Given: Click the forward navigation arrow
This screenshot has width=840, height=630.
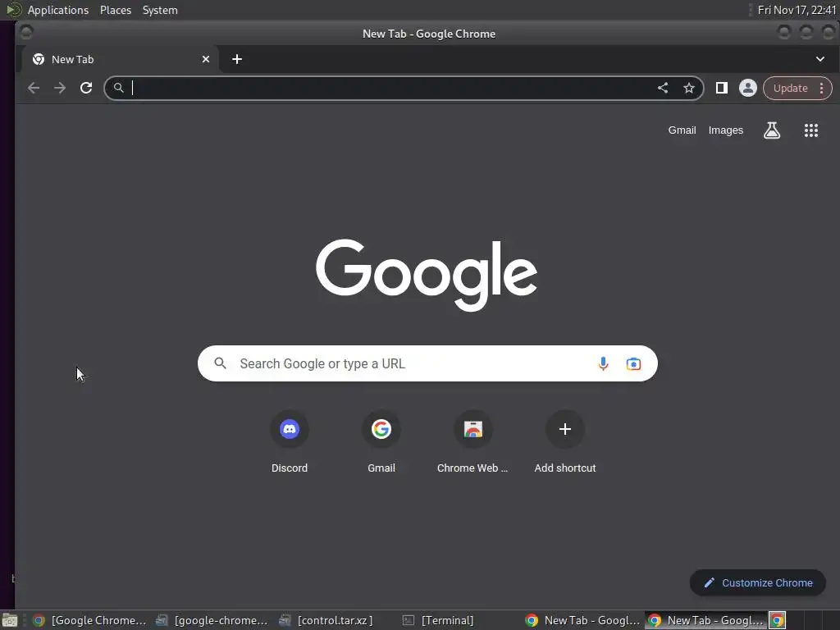Looking at the screenshot, I should pyautogui.click(x=59, y=88).
